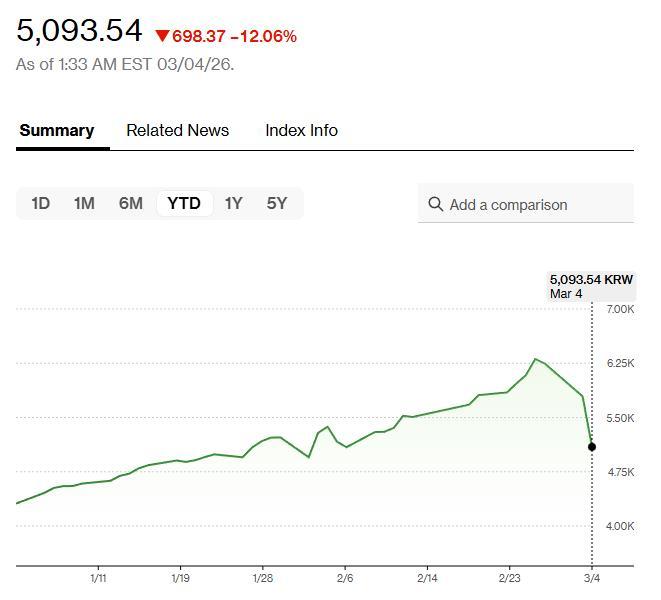Show the 1Y chart range
Screen dimensions: 661x600
pos(233,203)
